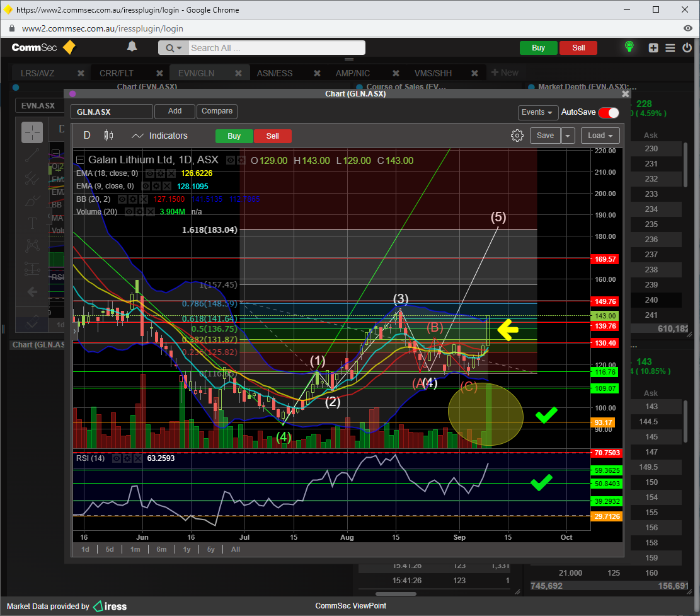Select the 6m time range
Viewport: 700px width, 616px height.
coord(161,549)
